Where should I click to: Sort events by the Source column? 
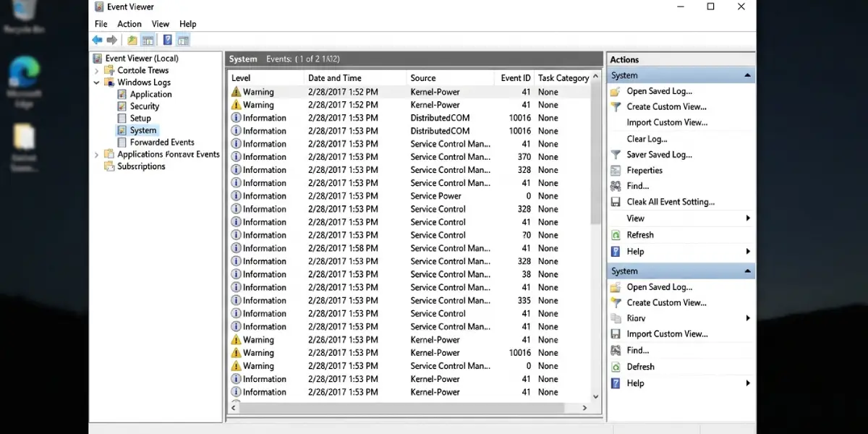[x=451, y=78]
